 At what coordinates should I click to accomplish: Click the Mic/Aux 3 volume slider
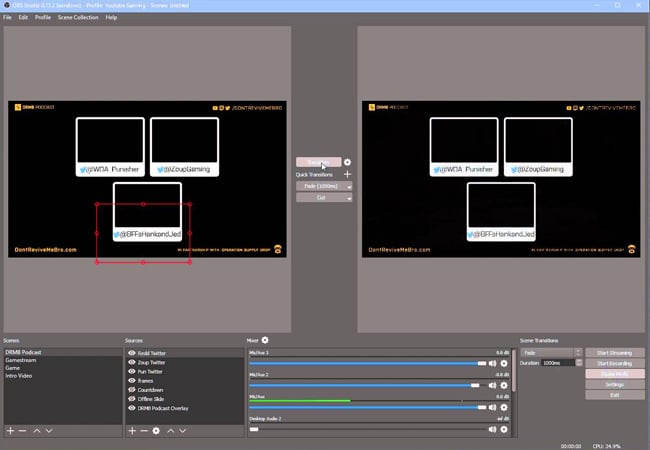tap(367, 363)
